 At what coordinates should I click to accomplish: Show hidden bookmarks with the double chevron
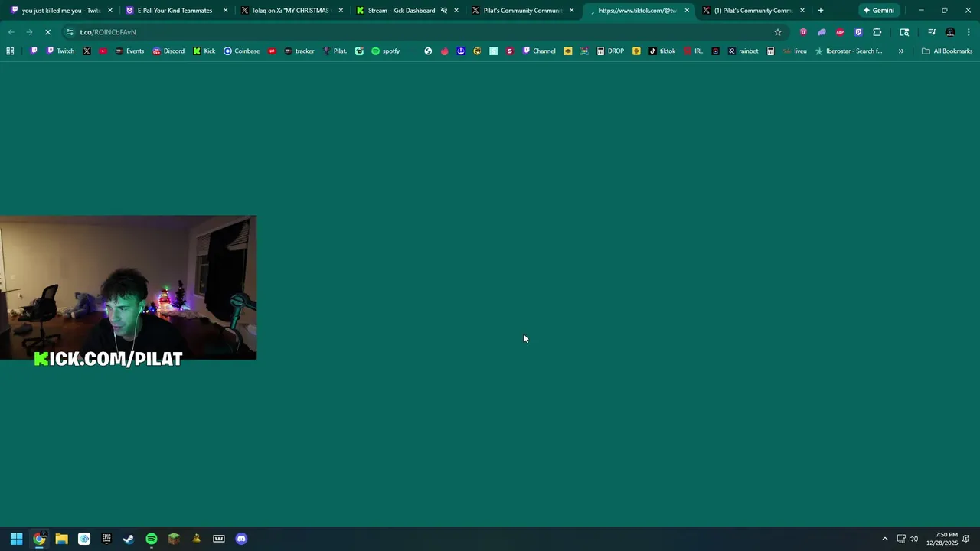pyautogui.click(x=901, y=51)
